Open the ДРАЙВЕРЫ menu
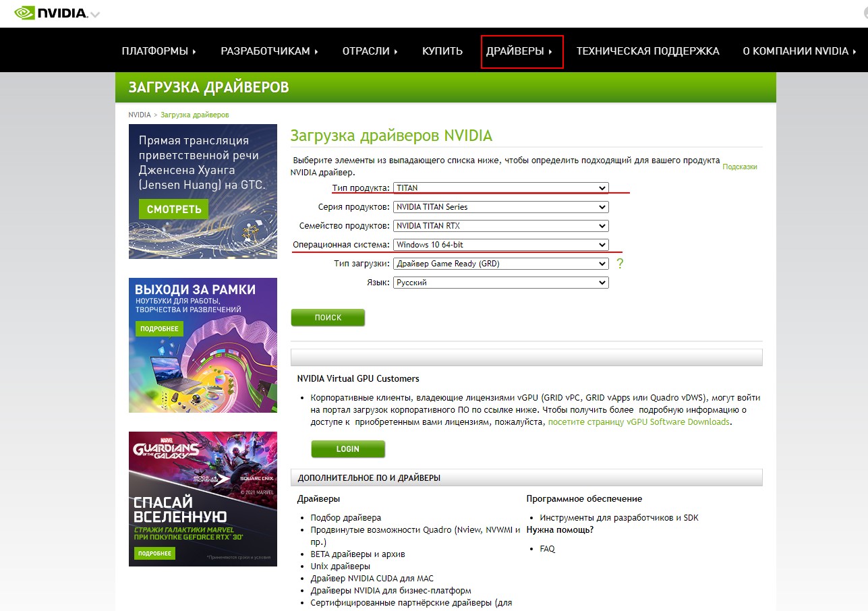The width and height of the screenshot is (868, 611). click(x=519, y=51)
